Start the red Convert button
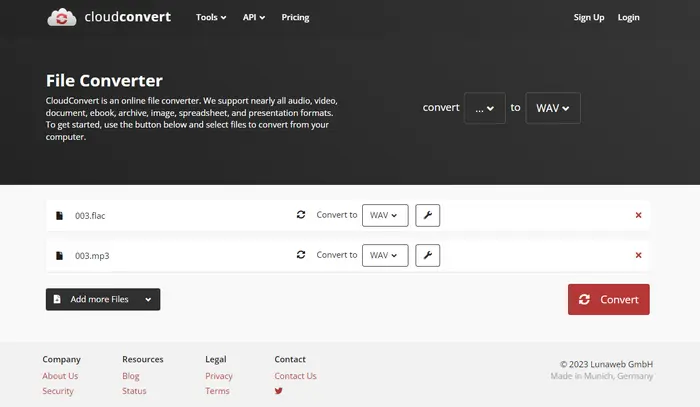 pos(608,299)
